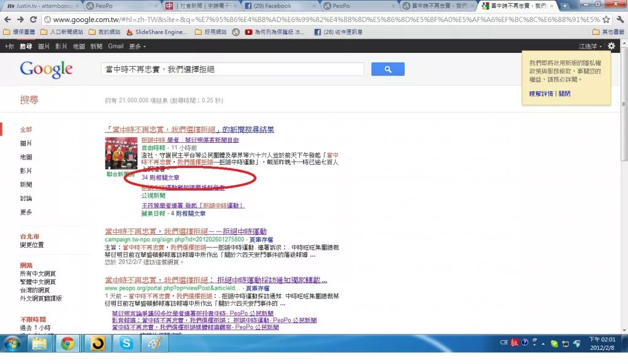Open the 我的網站 bookmark folder

[x=104, y=32]
